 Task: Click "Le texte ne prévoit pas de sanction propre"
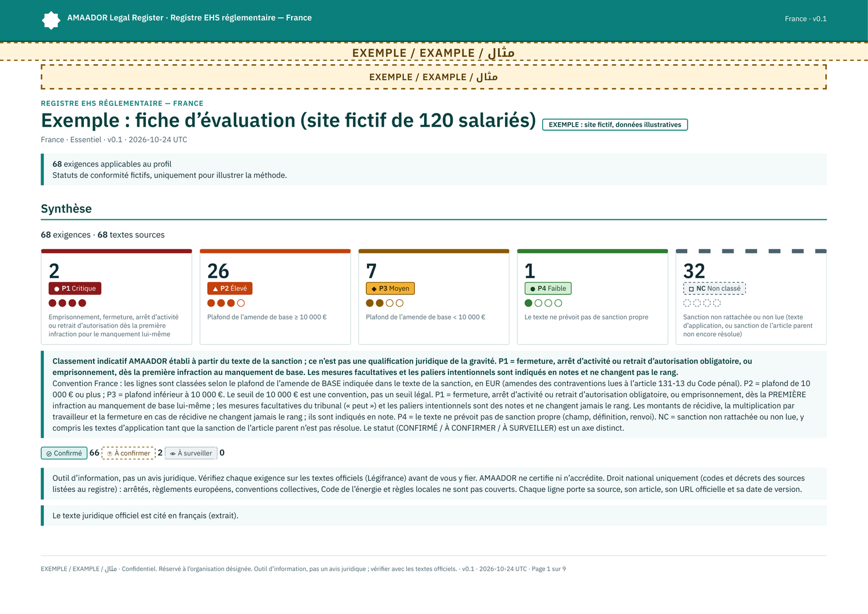[x=586, y=317]
